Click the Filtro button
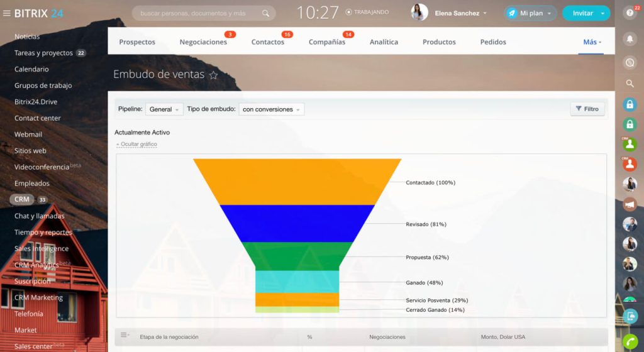 [x=587, y=109]
